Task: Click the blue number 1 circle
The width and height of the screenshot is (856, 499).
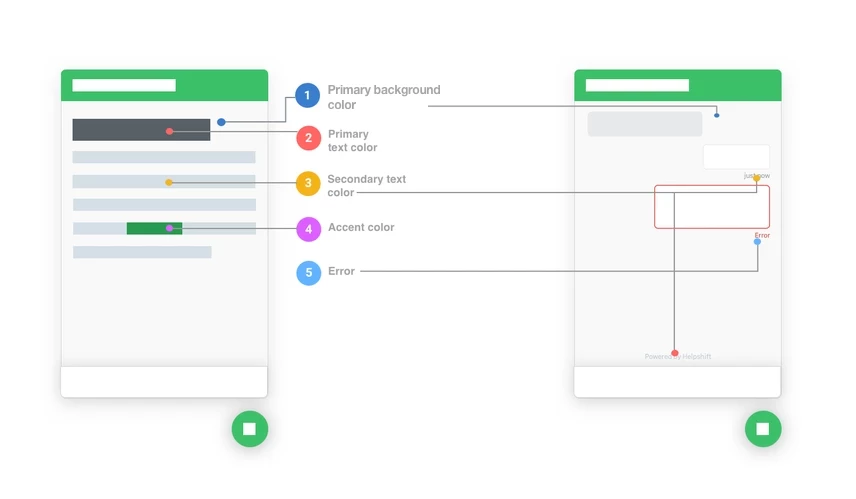Action: pyautogui.click(x=308, y=96)
